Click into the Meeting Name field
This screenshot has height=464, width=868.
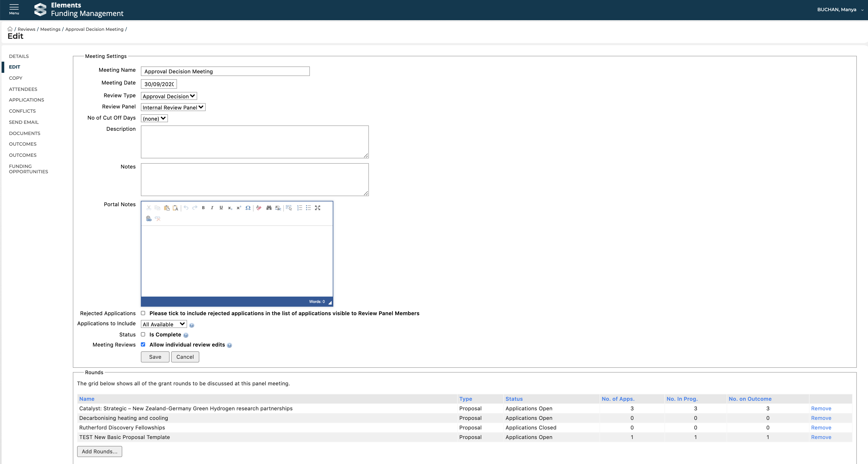click(x=225, y=71)
